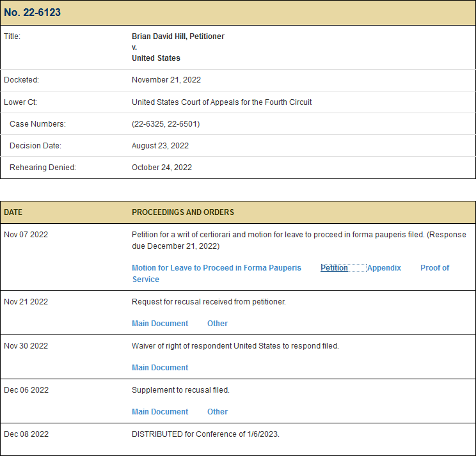The height and width of the screenshot is (456, 476).
Task: Select 'Waiver of right of respondent United States' text
Action: click(x=206, y=346)
